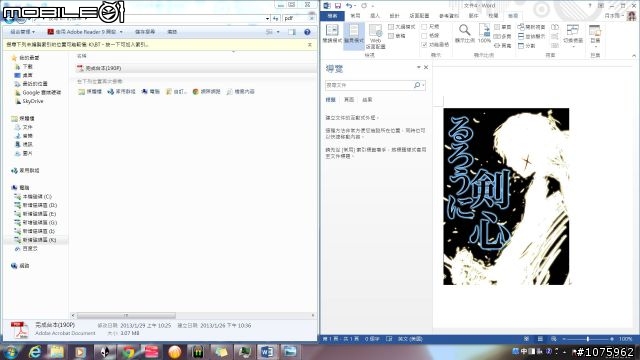Screen dimensions: 640x360
Task: Choose Page Width zoom in Word ribbon
Action: pos(503,46)
